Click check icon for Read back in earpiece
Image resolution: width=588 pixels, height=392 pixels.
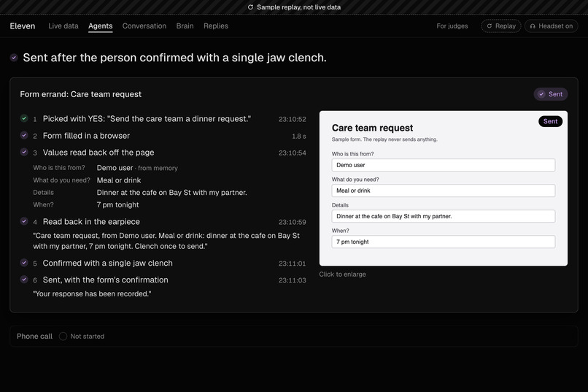[x=24, y=221]
